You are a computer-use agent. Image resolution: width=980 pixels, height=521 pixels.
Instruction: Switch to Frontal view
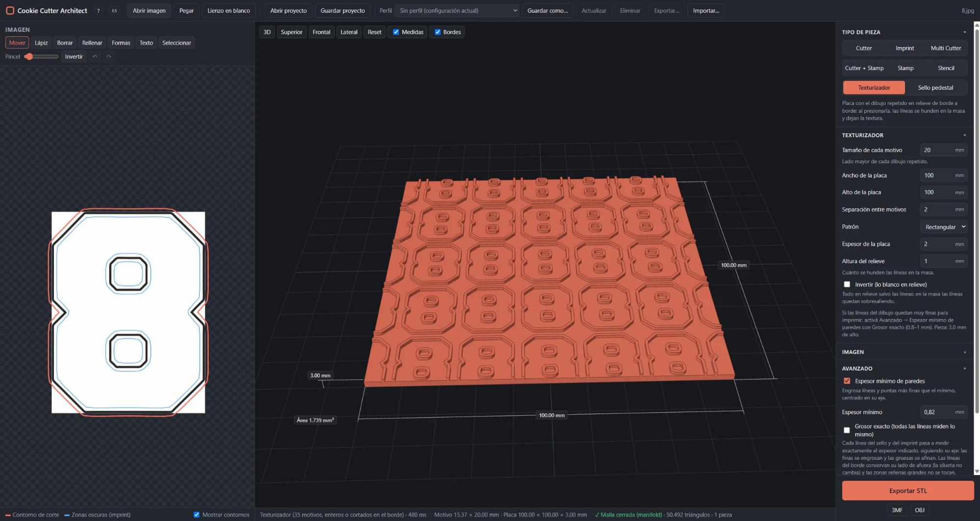pos(321,32)
